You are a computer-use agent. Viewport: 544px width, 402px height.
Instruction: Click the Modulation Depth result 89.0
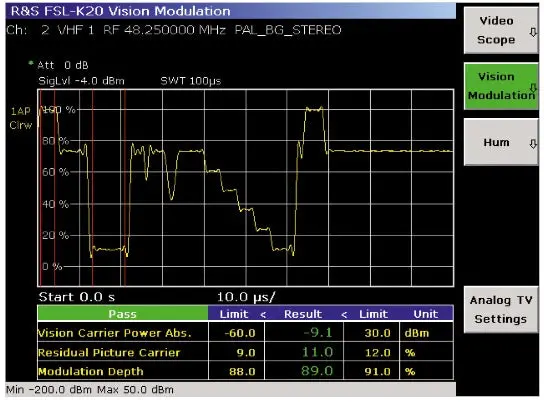point(317,371)
